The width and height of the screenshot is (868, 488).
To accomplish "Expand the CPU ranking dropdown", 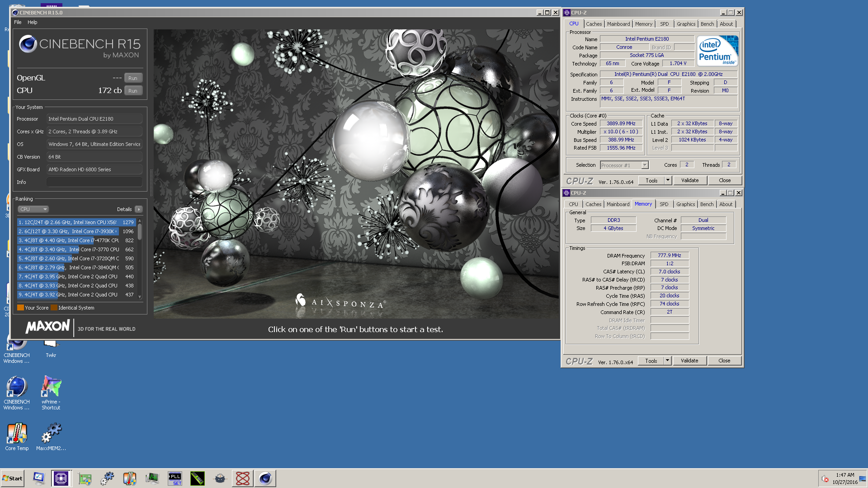I will coord(33,209).
